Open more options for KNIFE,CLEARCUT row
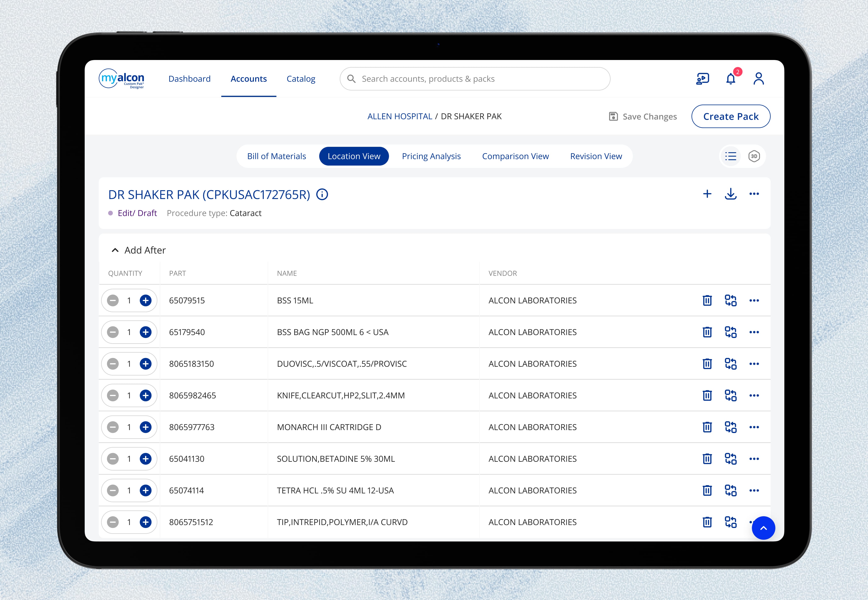868x600 pixels. coord(754,395)
